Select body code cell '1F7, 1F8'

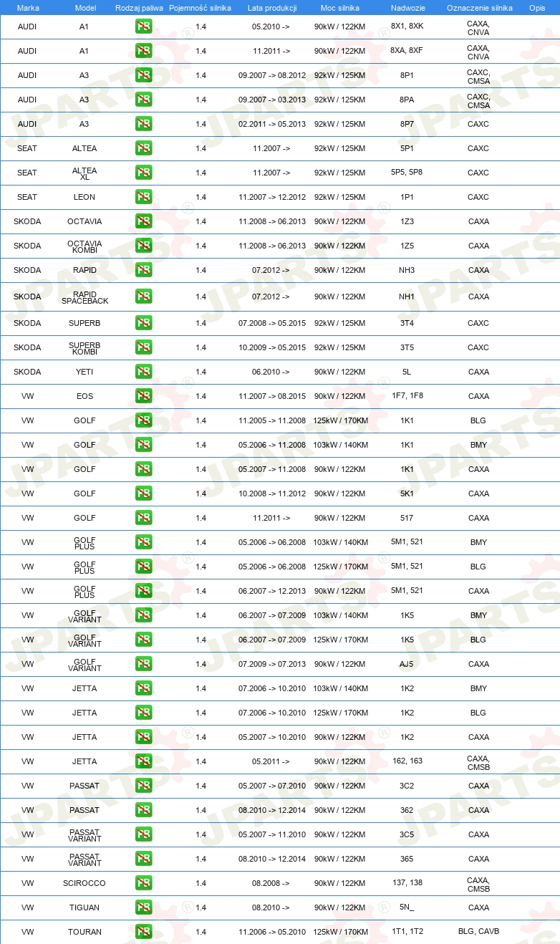pyautogui.click(x=407, y=395)
